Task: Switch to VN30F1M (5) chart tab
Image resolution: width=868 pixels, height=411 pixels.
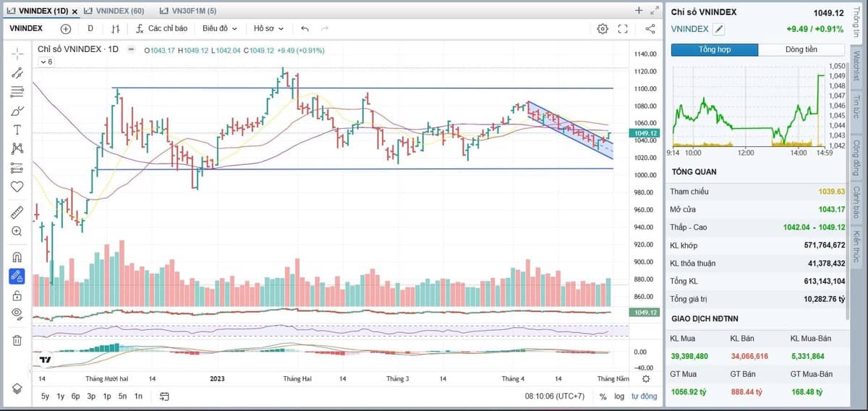Action: click(x=187, y=11)
